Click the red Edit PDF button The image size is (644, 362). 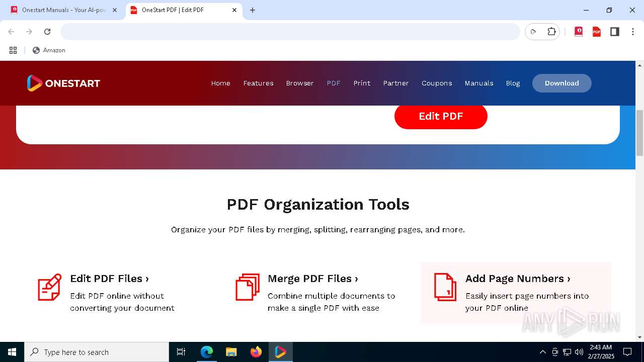pos(441,116)
